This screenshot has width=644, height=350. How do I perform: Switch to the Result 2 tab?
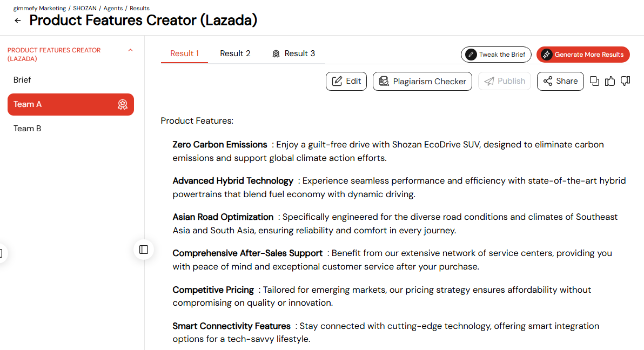click(235, 53)
